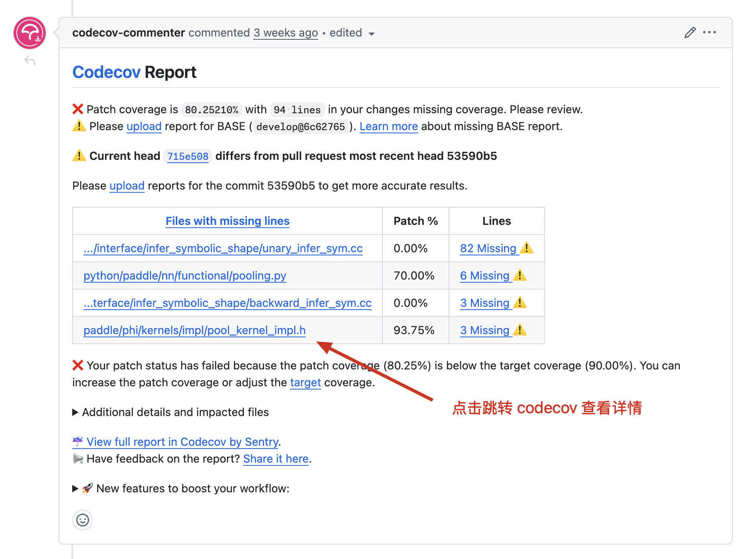Open View full report in Codecov by Sentry
The height and width of the screenshot is (559, 756).
point(182,442)
